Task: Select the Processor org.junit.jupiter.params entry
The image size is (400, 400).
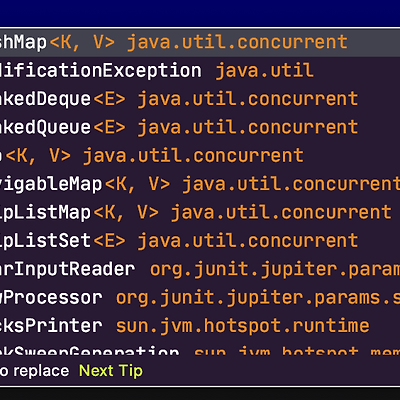Action: tap(200, 297)
